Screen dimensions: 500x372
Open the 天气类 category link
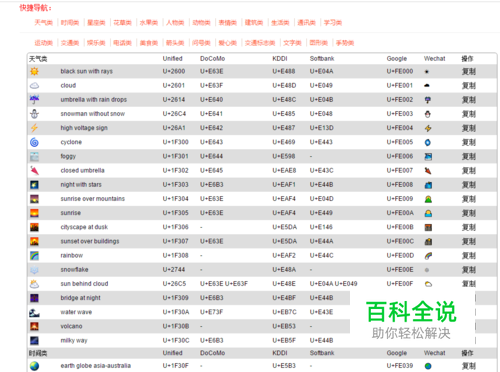click(44, 23)
